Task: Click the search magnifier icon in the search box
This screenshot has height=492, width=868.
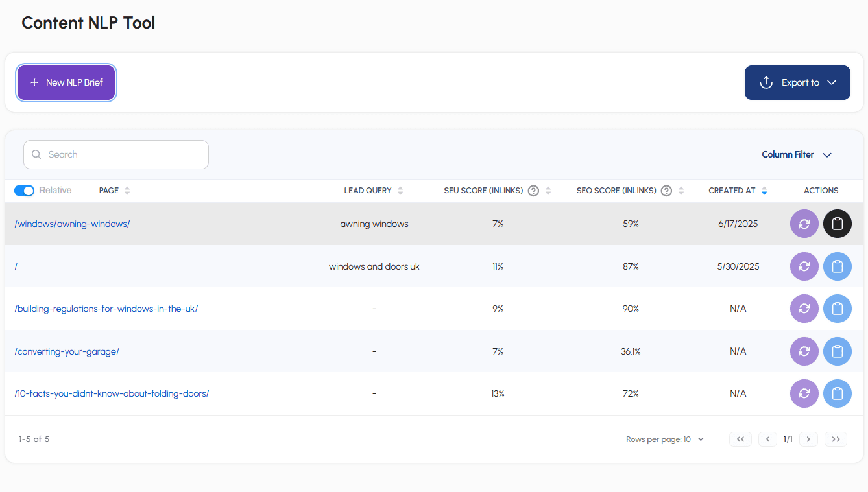Action: [x=36, y=154]
